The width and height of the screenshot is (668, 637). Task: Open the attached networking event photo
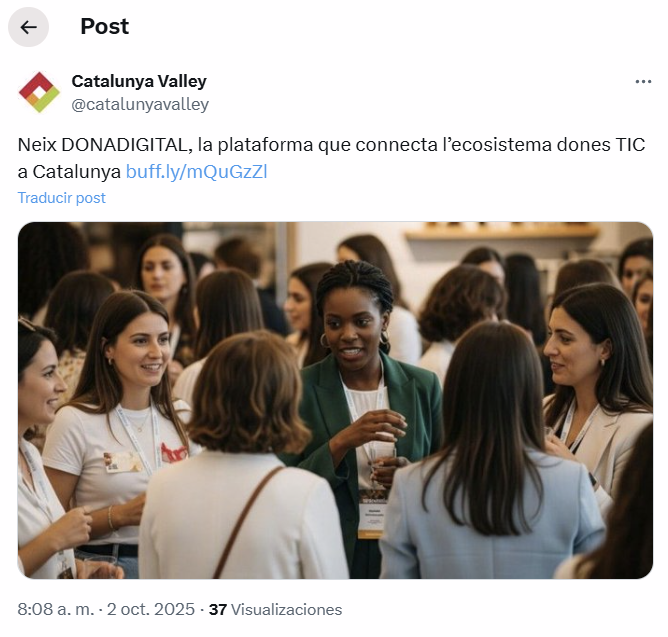click(335, 400)
